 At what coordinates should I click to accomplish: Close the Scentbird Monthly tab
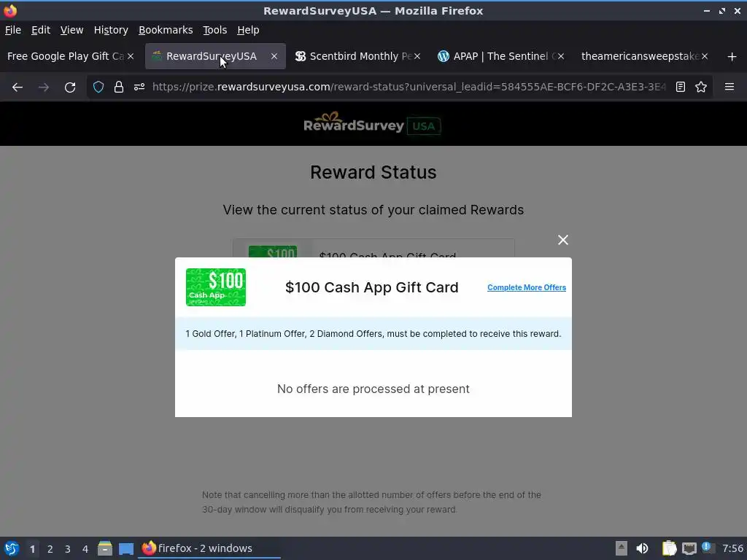tap(417, 56)
